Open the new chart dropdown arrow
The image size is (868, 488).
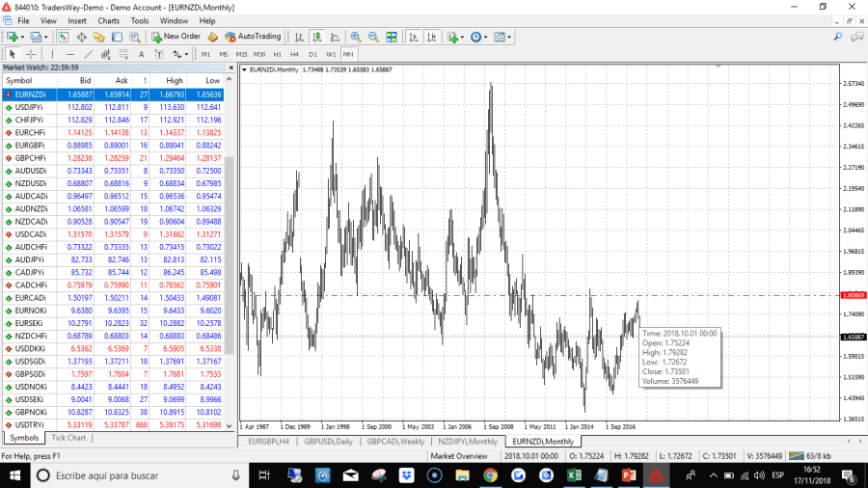point(22,37)
